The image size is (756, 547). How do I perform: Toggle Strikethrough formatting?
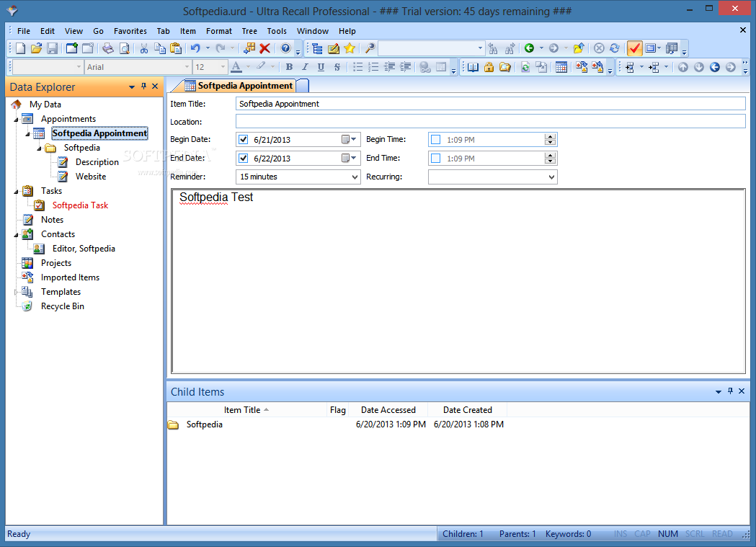coord(337,67)
